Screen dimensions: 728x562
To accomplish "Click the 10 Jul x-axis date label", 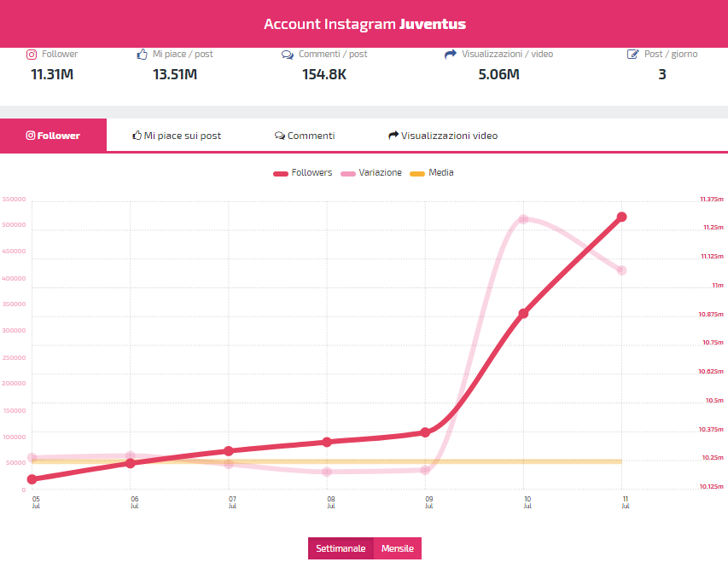I will [527, 502].
